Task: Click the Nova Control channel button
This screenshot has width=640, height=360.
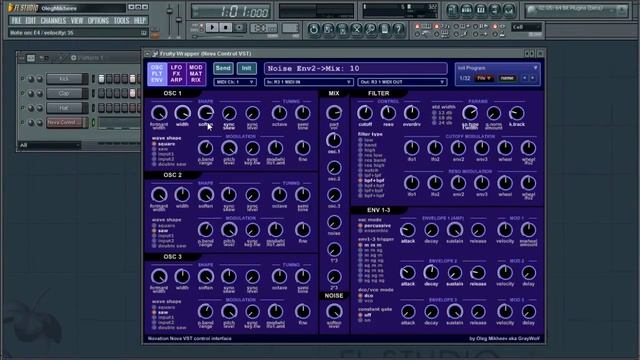Action: 67,122
